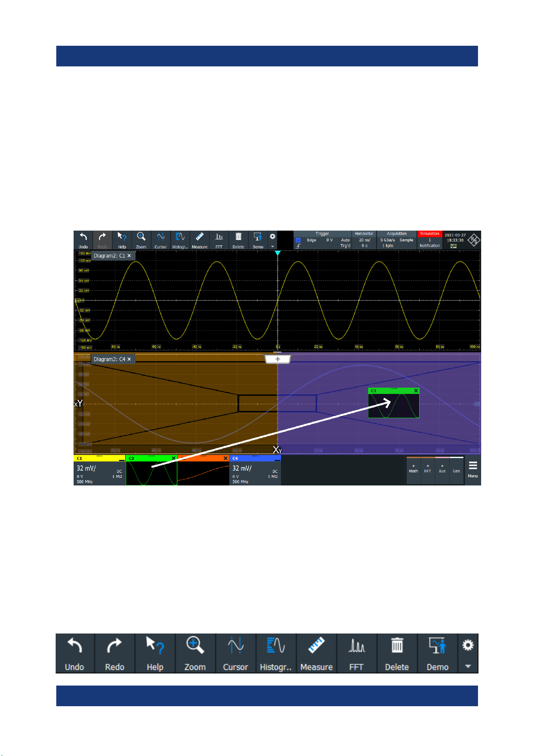The height and width of the screenshot is (756, 535).
Task: Open the Menu hamburger button
Action: [x=473, y=470]
